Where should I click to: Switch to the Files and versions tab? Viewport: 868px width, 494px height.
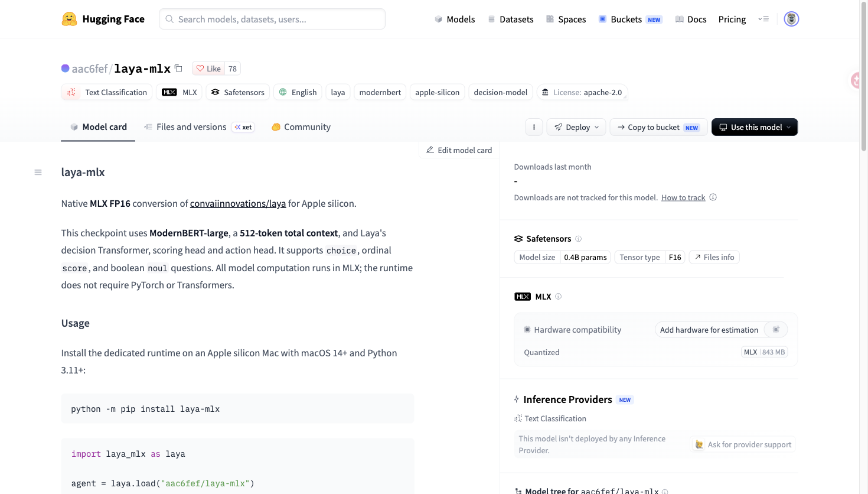click(x=199, y=127)
